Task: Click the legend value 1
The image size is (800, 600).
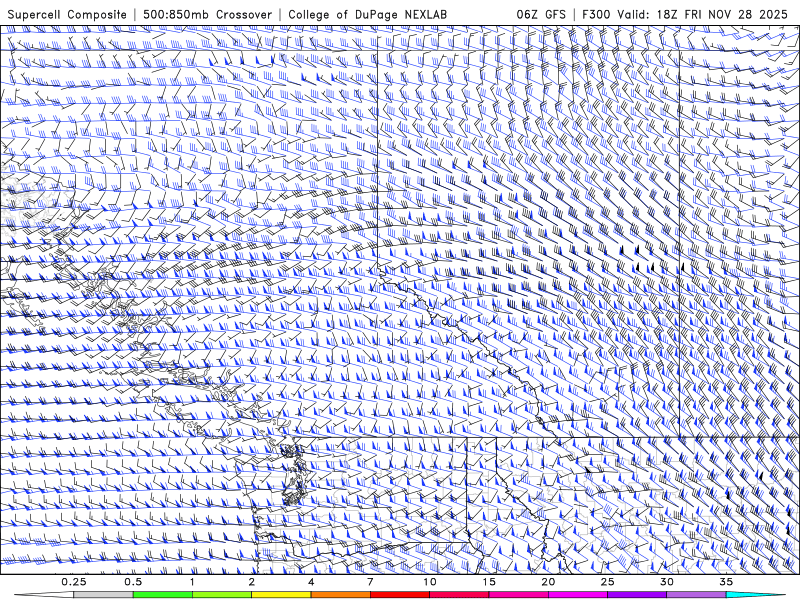Action: [x=192, y=582]
